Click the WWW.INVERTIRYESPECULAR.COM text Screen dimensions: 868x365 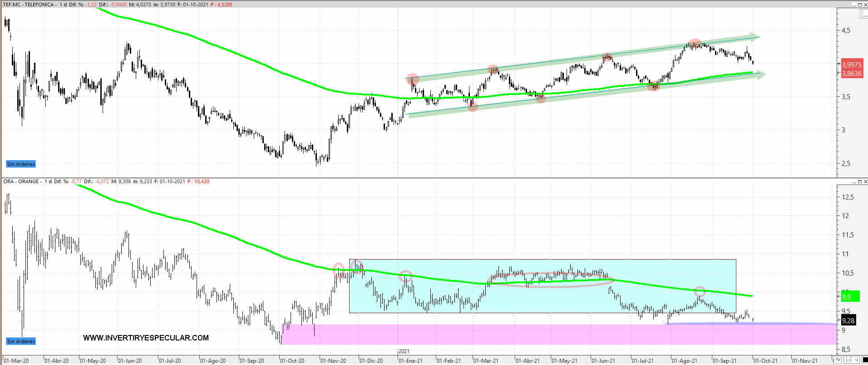pyautogui.click(x=146, y=338)
